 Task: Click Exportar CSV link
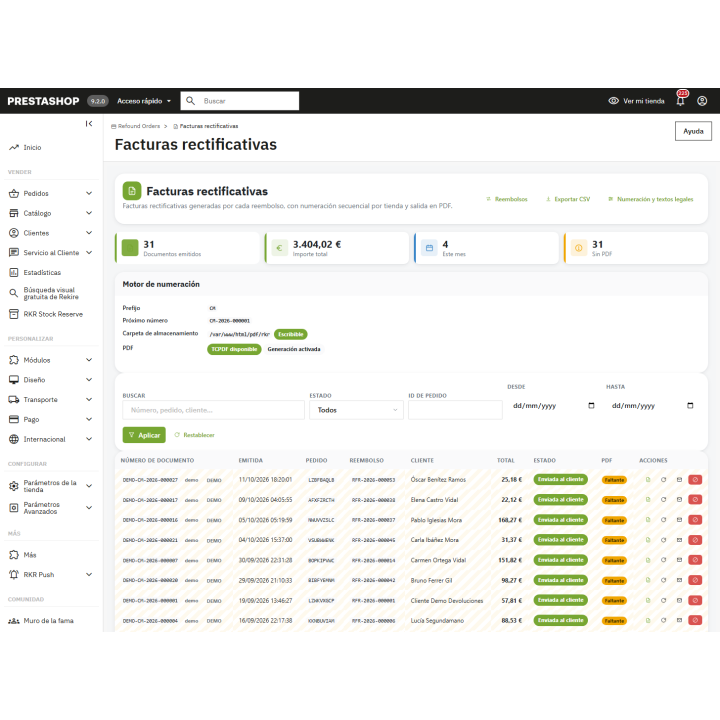pyautogui.click(x=568, y=199)
